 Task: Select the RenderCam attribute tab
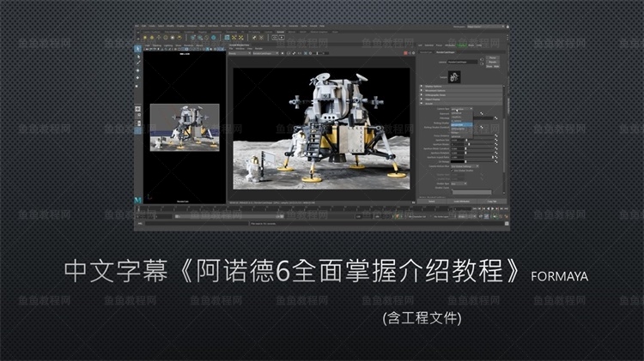(426, 52)
